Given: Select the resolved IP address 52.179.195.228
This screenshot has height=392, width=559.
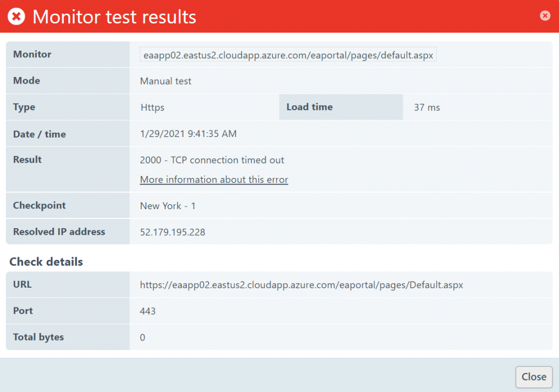Looking at the screenshot, I should tap(173, 232).
